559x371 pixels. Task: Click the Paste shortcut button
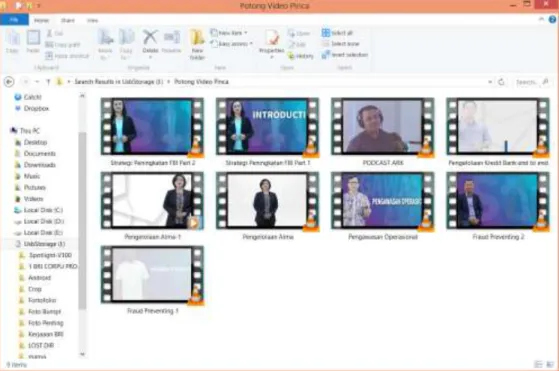[67, 56]
